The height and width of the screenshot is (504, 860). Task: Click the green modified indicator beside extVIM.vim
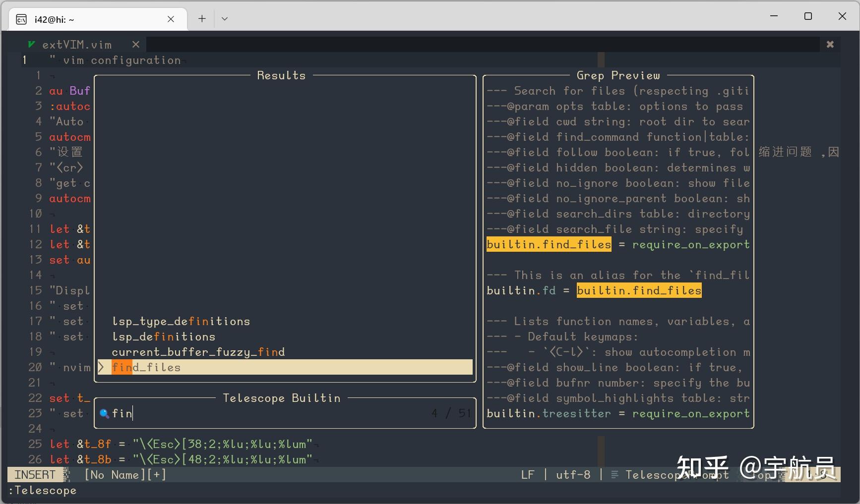click(31, 44)
